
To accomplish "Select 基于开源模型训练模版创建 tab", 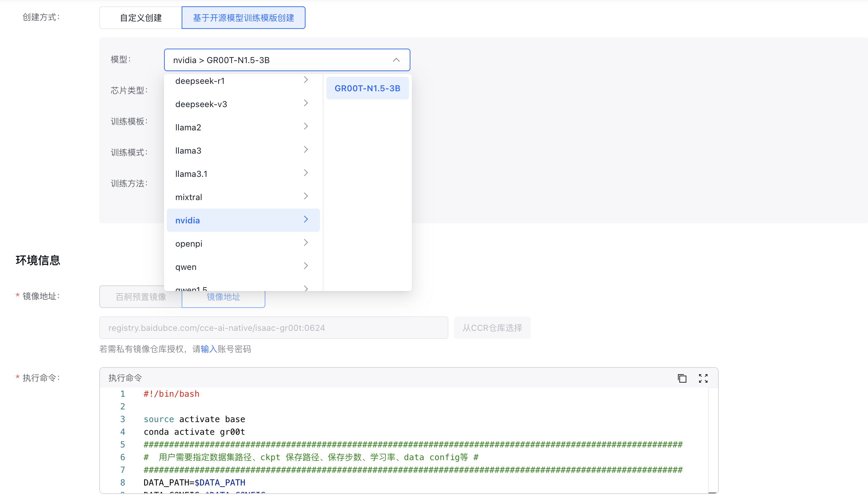I will pyautogui.click(x=244, y=18).
